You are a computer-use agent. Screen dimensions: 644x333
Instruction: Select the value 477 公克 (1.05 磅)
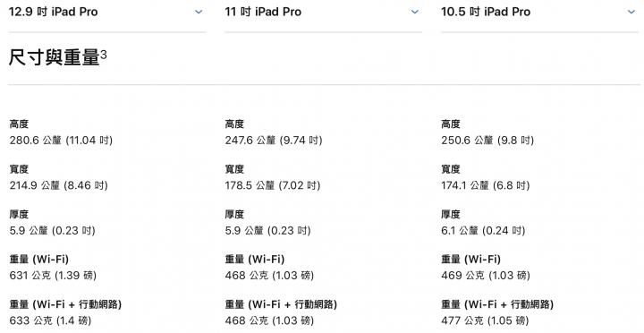click(x=485, y=320)
